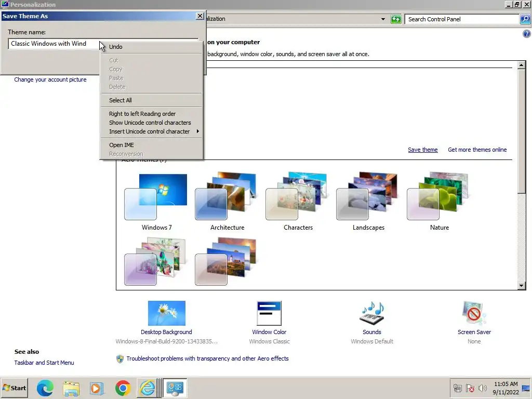Click the Windows Default label under Sounds
Viewport: 532px width, 399px height.
372,341
